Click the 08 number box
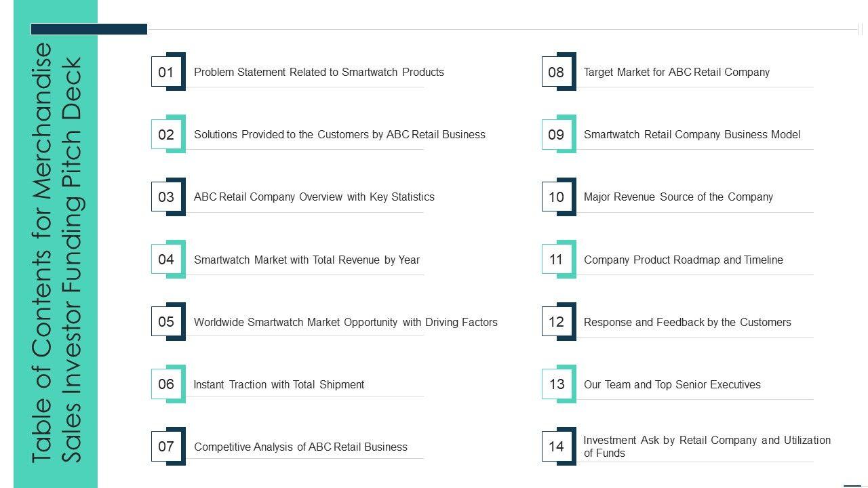Screen dimensions: 868x488 (x=556, y=72)
